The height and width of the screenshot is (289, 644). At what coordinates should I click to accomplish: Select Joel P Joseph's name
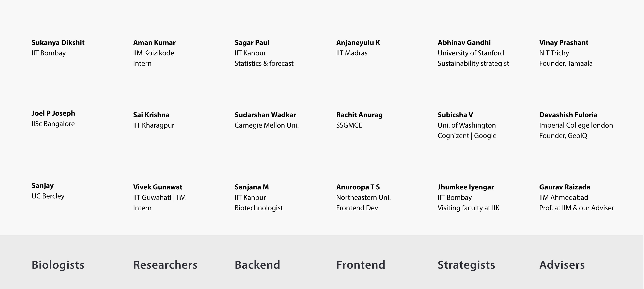click(53, 113)
